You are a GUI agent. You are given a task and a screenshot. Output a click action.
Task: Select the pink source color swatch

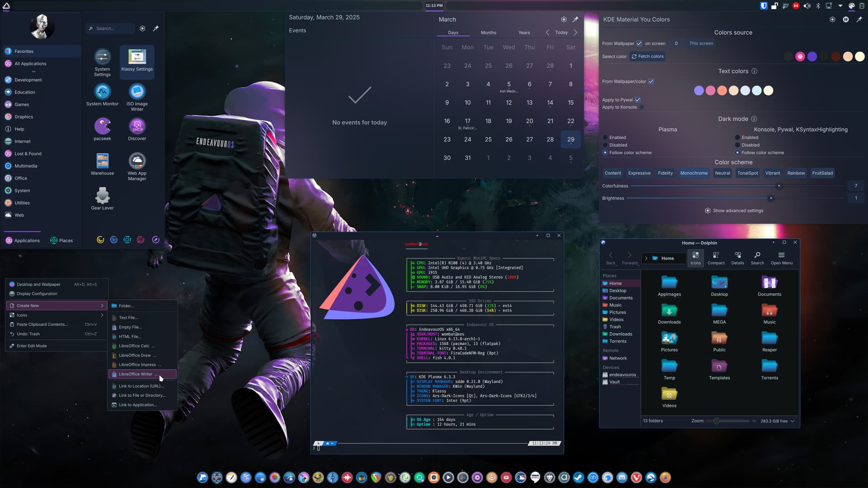click(800, 56)
